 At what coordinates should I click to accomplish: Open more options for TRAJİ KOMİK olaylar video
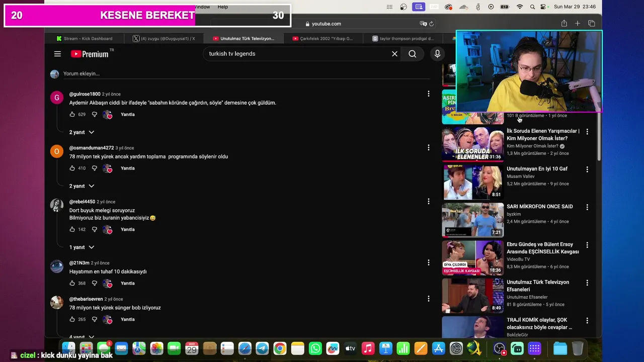tap(587, 320)
